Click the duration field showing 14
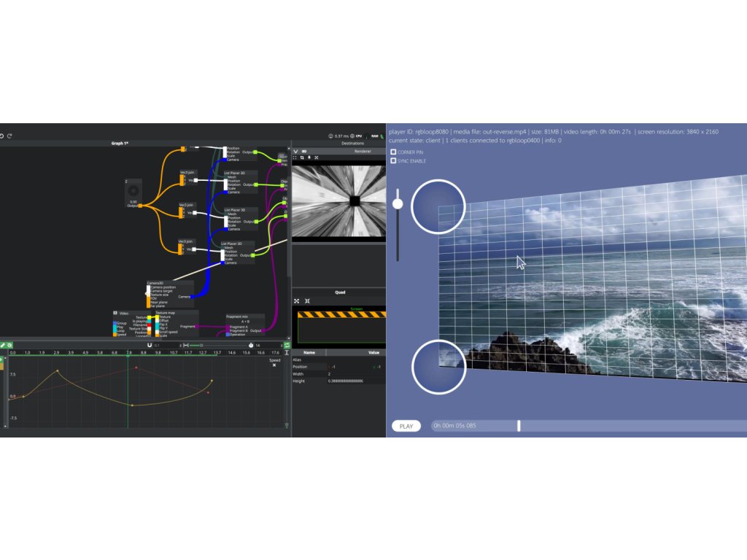The height and width of the screenshot is (560, 747). 267,345
